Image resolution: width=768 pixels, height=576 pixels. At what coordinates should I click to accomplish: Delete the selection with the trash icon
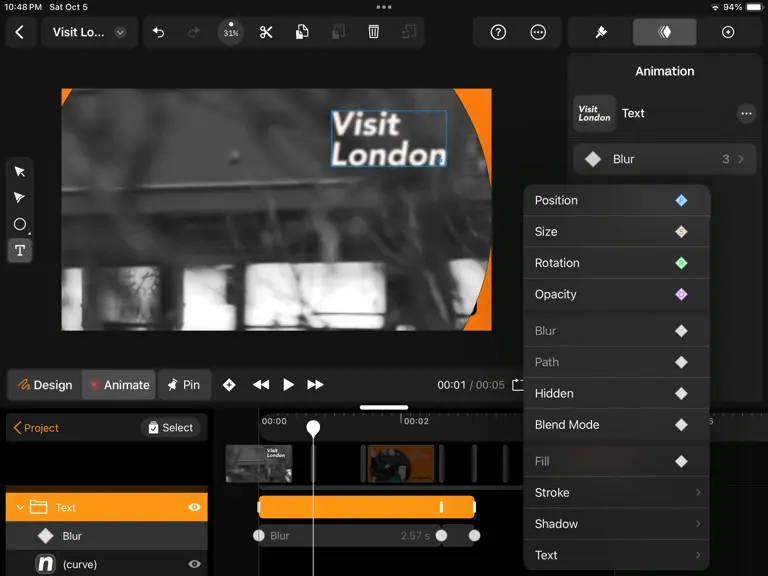coord(374,32)
